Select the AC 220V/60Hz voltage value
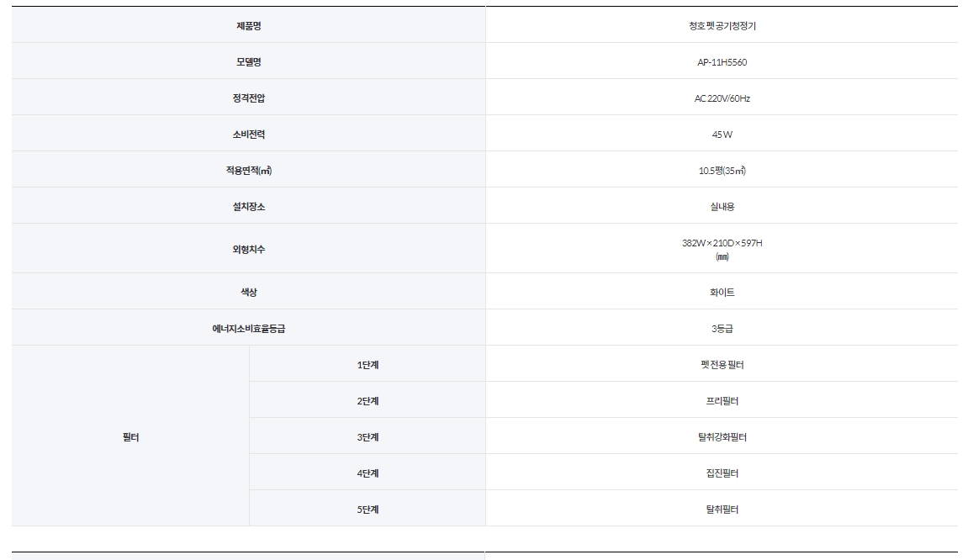The height and width of the screenshot is (560, 968). point(722,98)
